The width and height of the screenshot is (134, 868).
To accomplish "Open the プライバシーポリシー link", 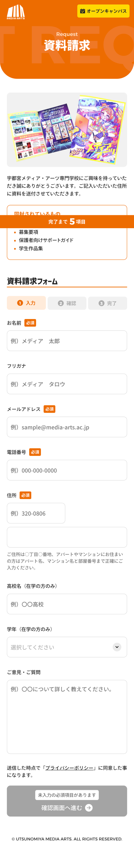I will tap(69, 768).
